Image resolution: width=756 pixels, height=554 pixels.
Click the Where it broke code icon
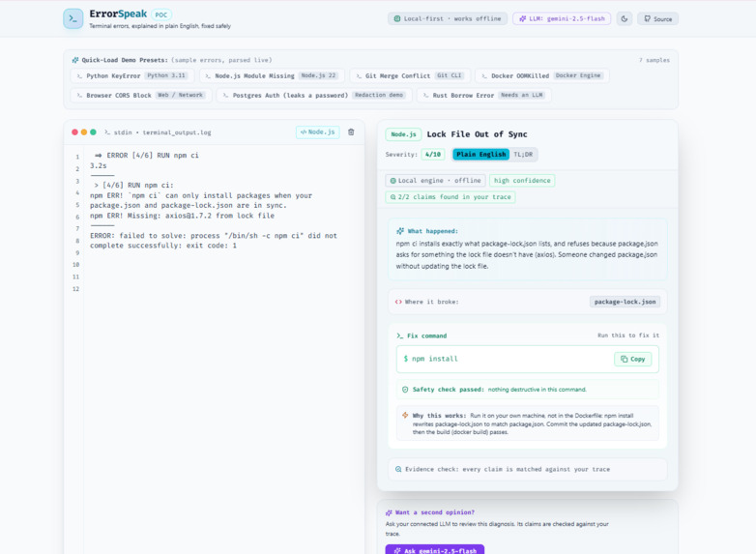coord(398,302)
